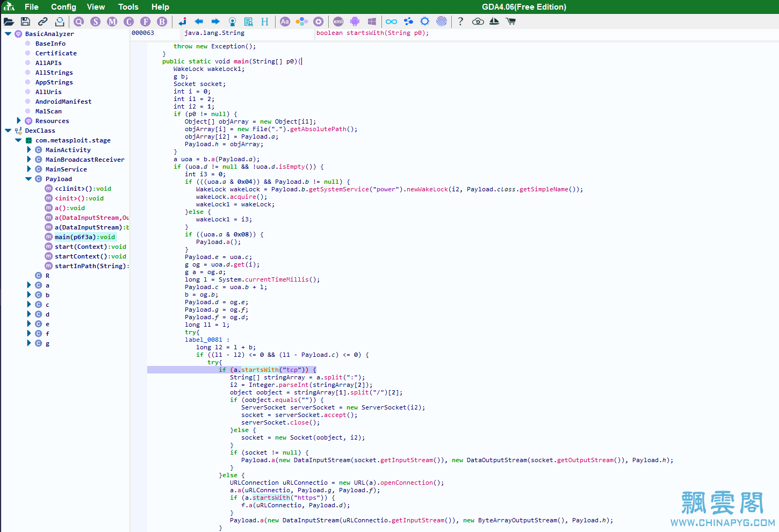Image resolution: width=779 pixels, height=532 pixels.
Task: Select the main(p6f3a):void method
Action: [85, 237]
